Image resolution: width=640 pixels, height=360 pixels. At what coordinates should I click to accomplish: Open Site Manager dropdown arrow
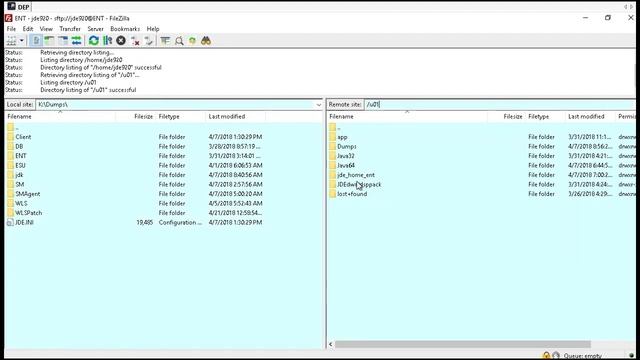tap(22, 40)
